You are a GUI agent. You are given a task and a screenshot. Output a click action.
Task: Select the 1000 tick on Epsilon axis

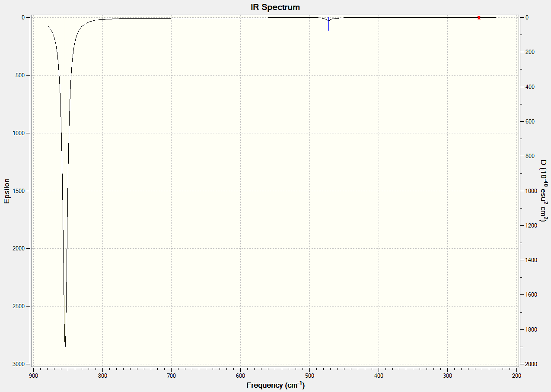[x=19, y=133]
